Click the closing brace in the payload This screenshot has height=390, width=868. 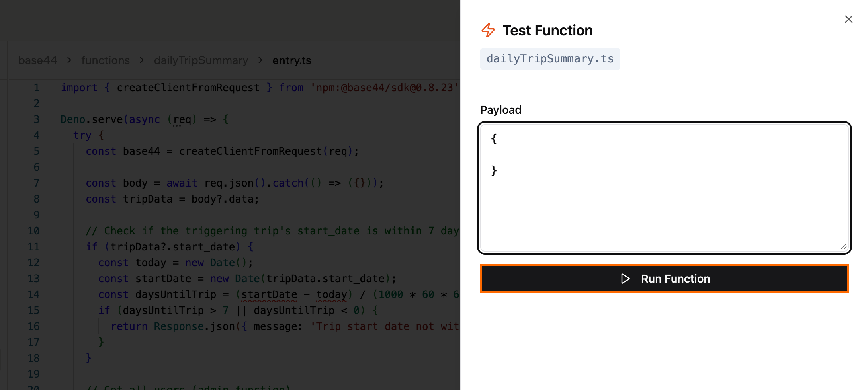[494, 170]
